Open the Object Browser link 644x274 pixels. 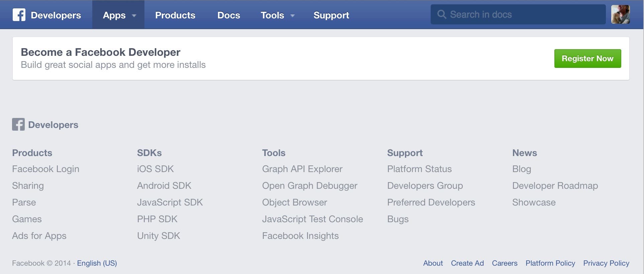click(295, 202)
